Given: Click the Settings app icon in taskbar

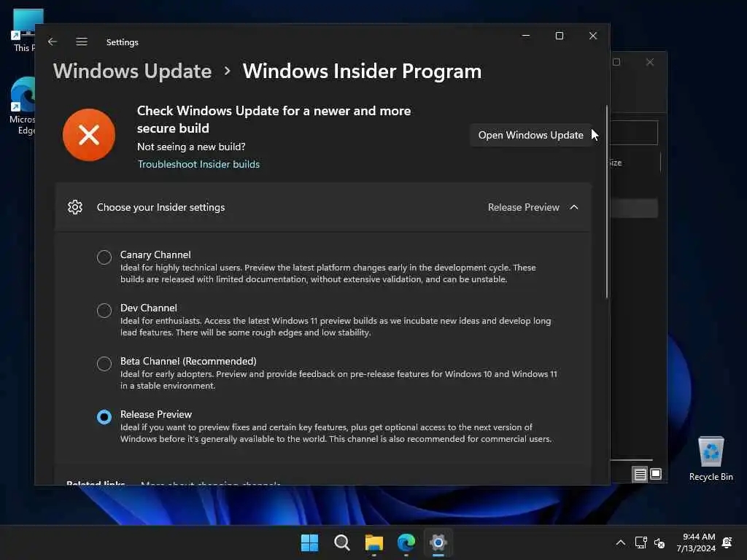Looking at the screenshot, I should coord(438,542).
